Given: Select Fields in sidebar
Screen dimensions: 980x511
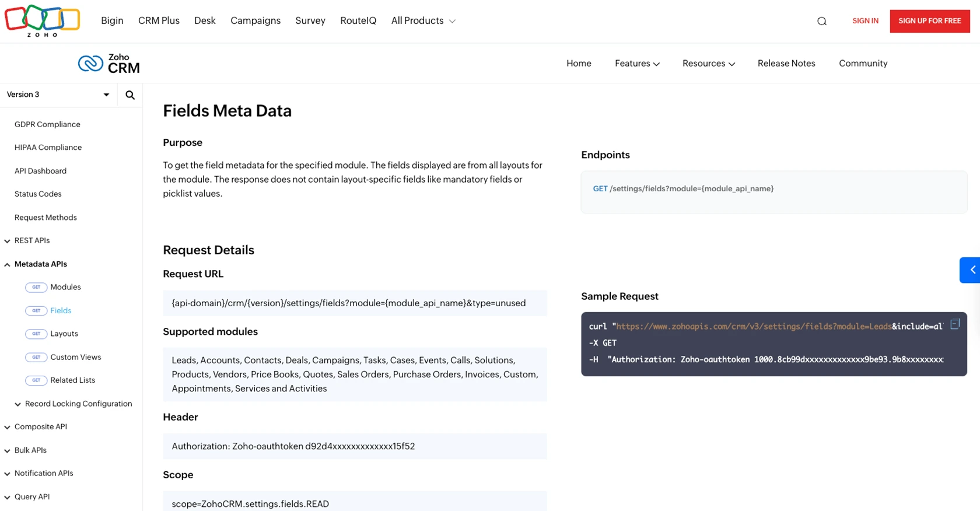Looking at the screenshot, I should 61,310.
